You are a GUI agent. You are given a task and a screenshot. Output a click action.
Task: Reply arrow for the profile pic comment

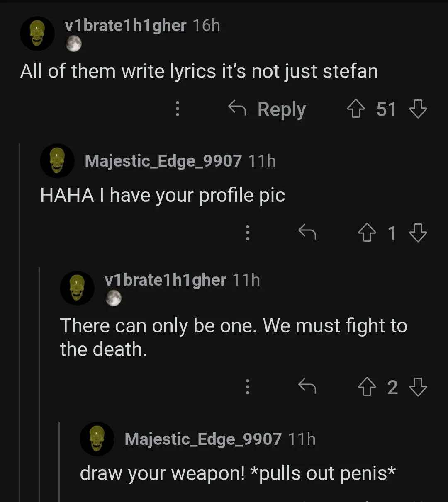click(307, 233)
